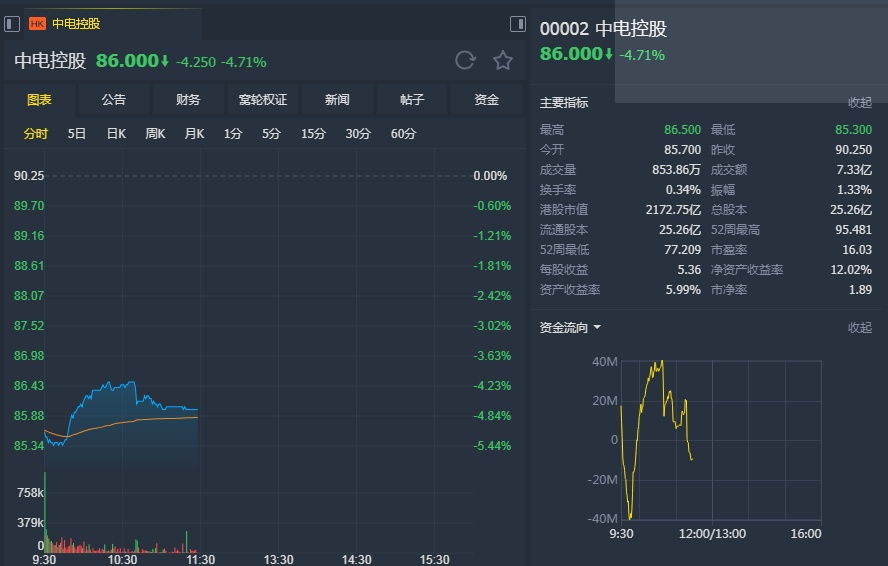Select the 周K chart period
The width and height of the screenshot is (888, 566).
point(155,134)
